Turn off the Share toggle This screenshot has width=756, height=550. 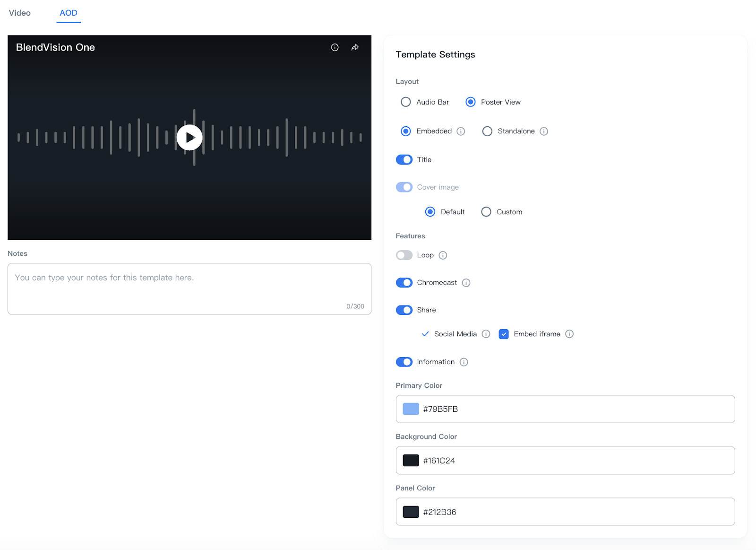(x=404, y=310)
